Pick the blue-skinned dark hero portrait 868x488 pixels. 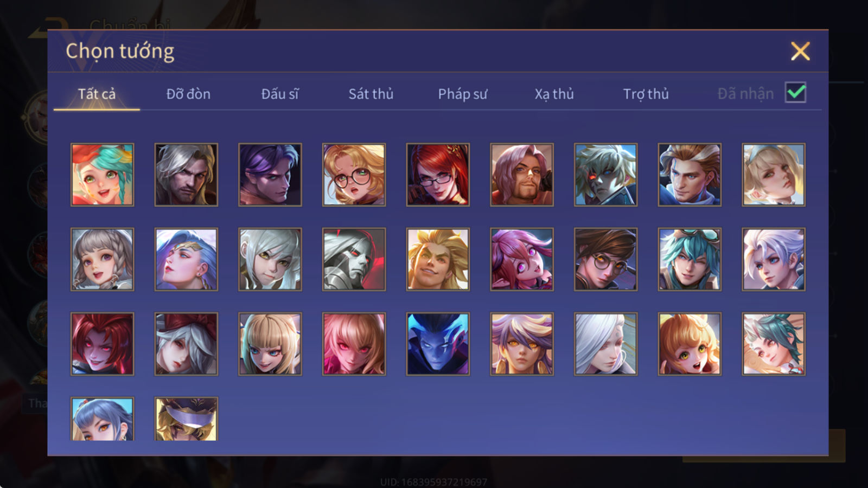pos(438,344)
